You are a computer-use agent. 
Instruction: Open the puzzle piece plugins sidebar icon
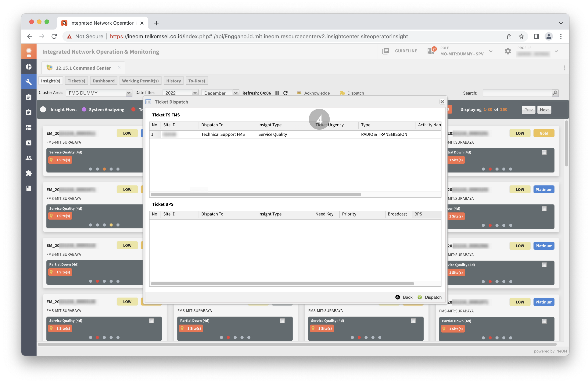click(29, 173)
